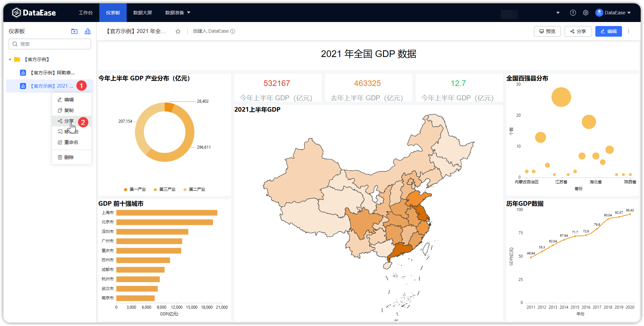644x326 pixels.
Task: Open the DataEase account dropdown at top right
Action: [614, 12]
